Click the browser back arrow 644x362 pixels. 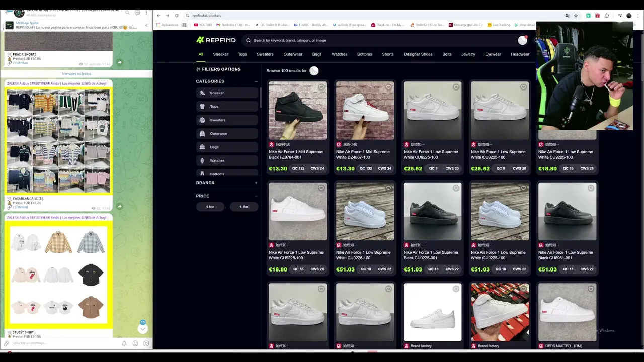158,16
